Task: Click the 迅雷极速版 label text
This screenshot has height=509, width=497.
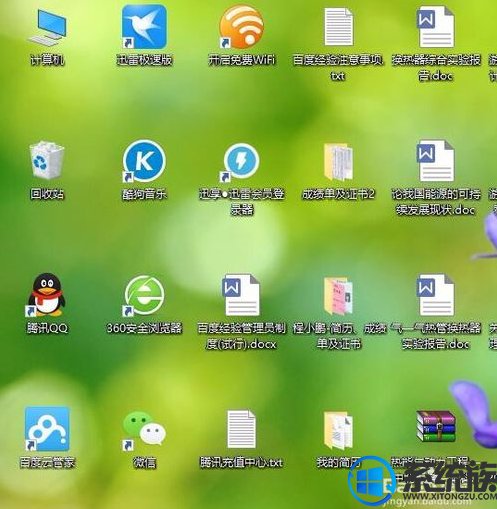Action: pyautogui.click(x=144, y=60)
